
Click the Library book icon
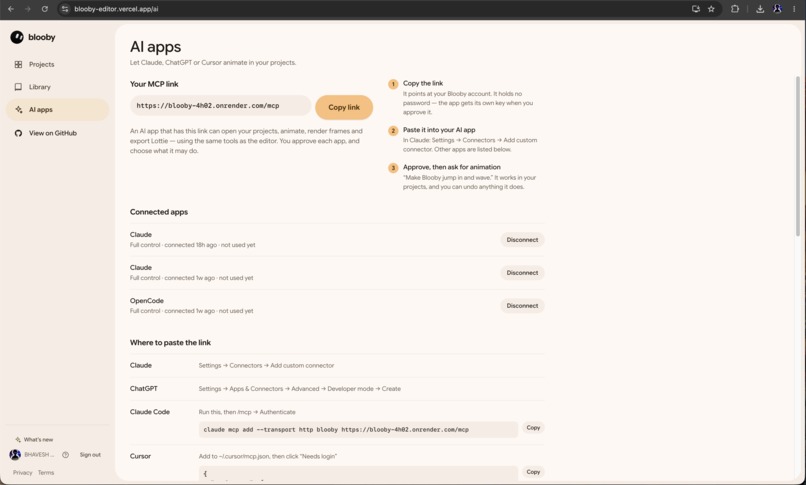coord(19,87)
